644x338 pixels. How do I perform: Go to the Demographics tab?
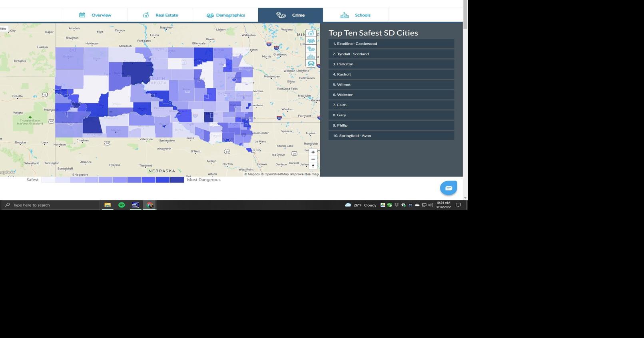tap(225, 15)
